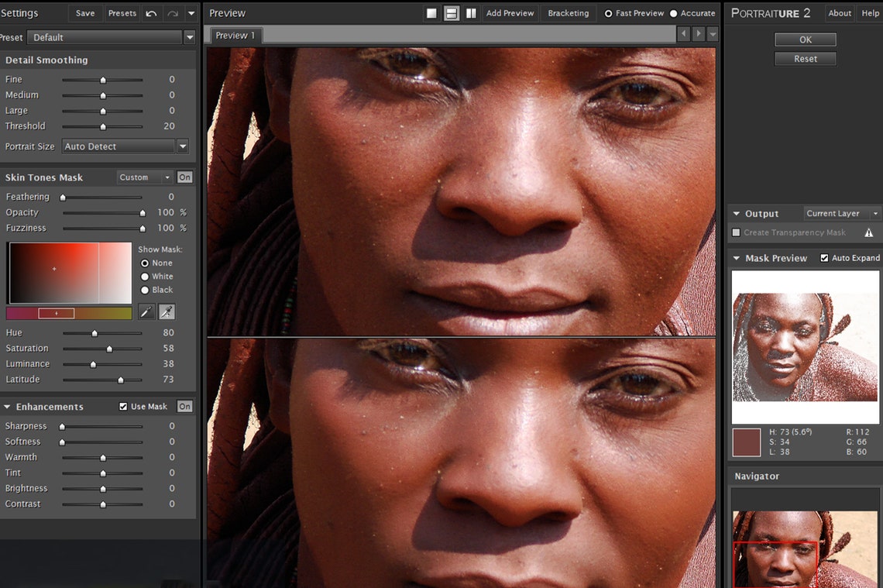Adjust the Saturation slider
This screenshot has height=588, width=883.
(x=102, y=349)
